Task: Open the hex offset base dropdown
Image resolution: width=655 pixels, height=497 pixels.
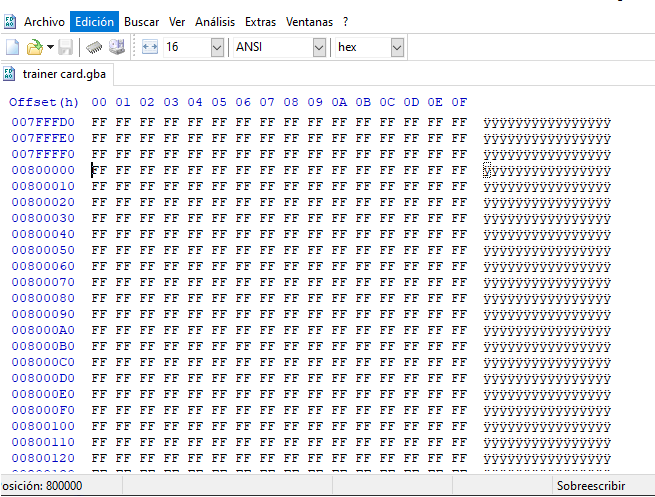Action: 397,47
